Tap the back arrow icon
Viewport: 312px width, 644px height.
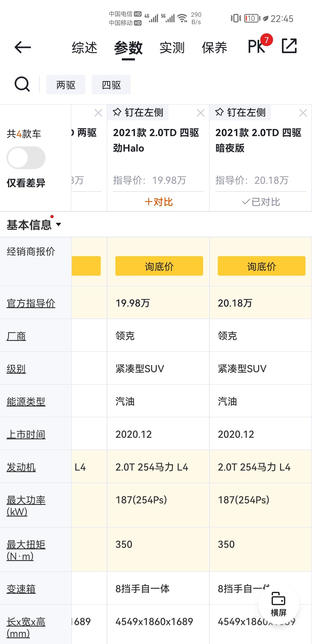(23, 47)
